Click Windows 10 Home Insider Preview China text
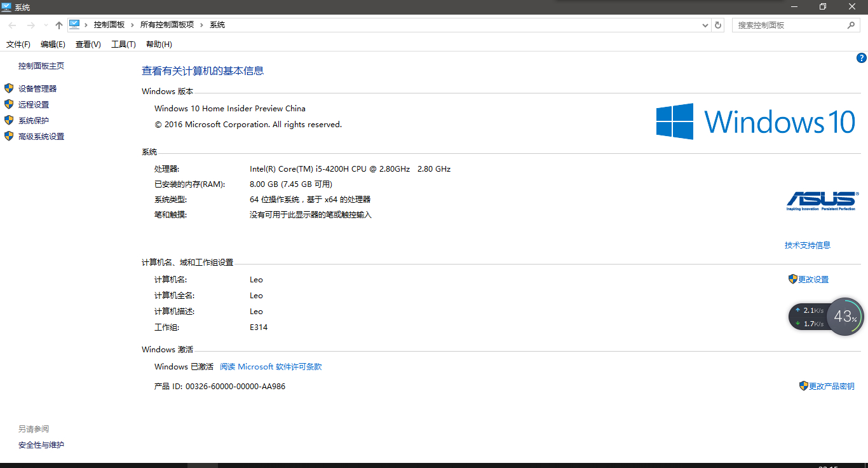 (230, 109)
